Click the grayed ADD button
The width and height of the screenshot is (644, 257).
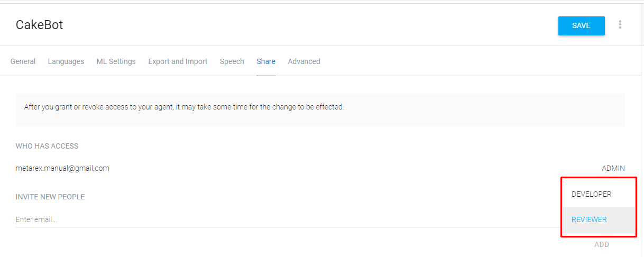(x=602, y=244)
